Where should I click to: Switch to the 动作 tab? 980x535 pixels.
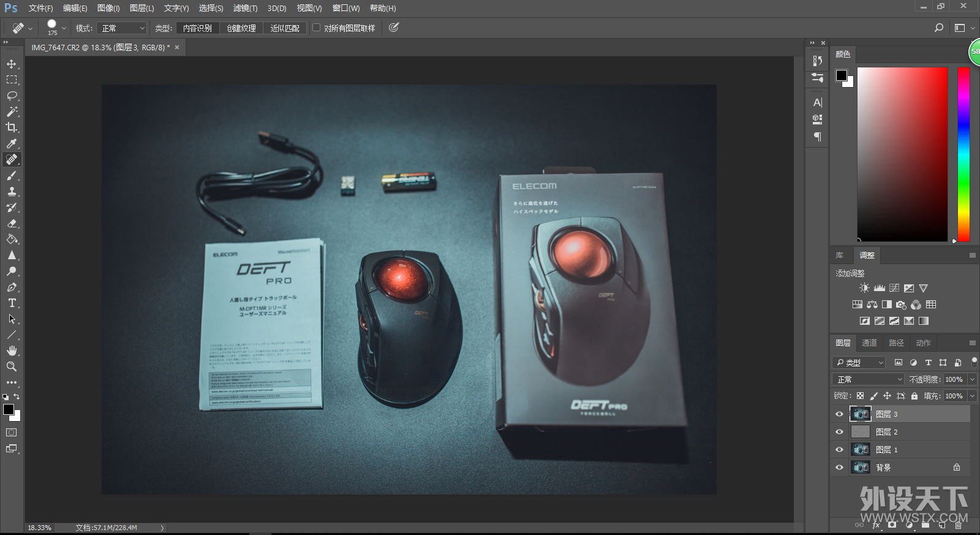tap(923, 343)
